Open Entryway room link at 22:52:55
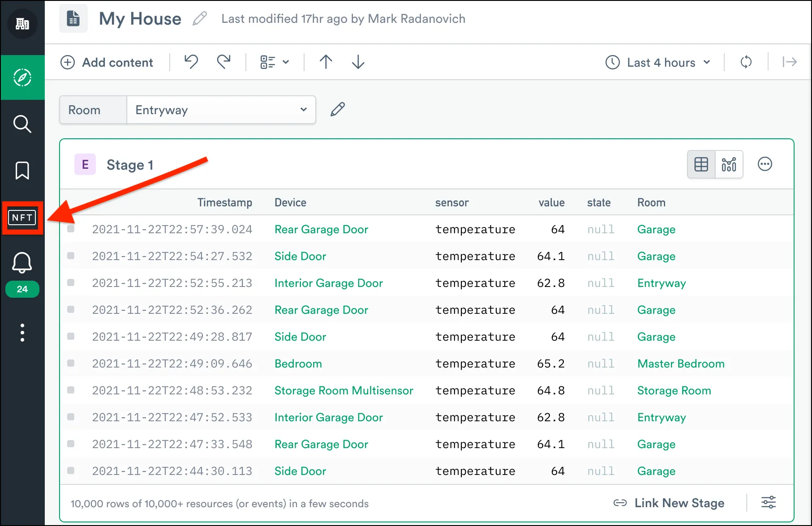This screenshot has width=812, height=526. 662,283
